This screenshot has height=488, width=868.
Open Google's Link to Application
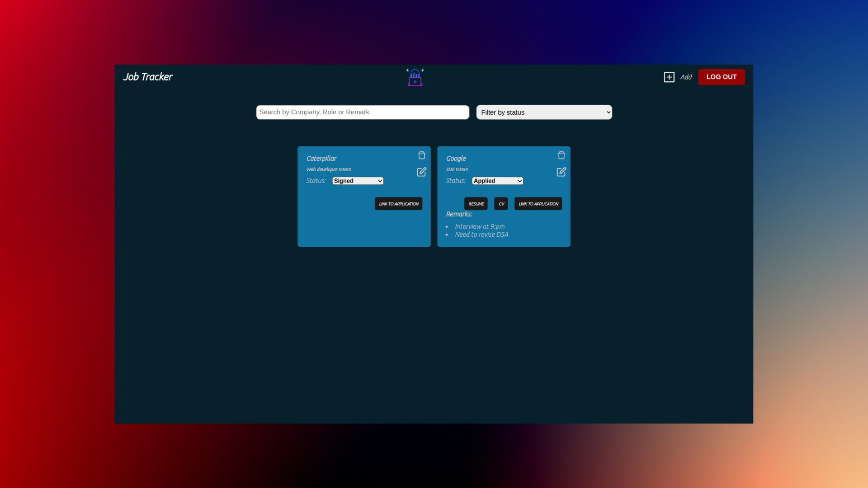tap(538, 204)
